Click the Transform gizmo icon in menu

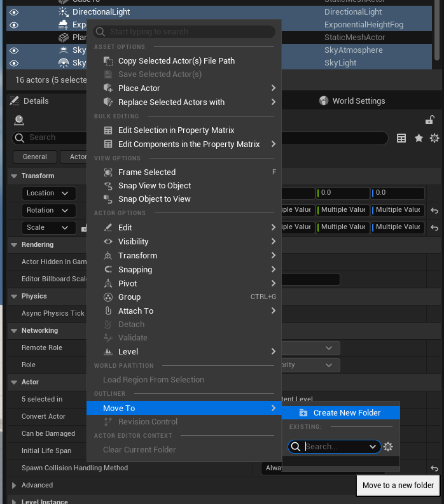(108, 256)
